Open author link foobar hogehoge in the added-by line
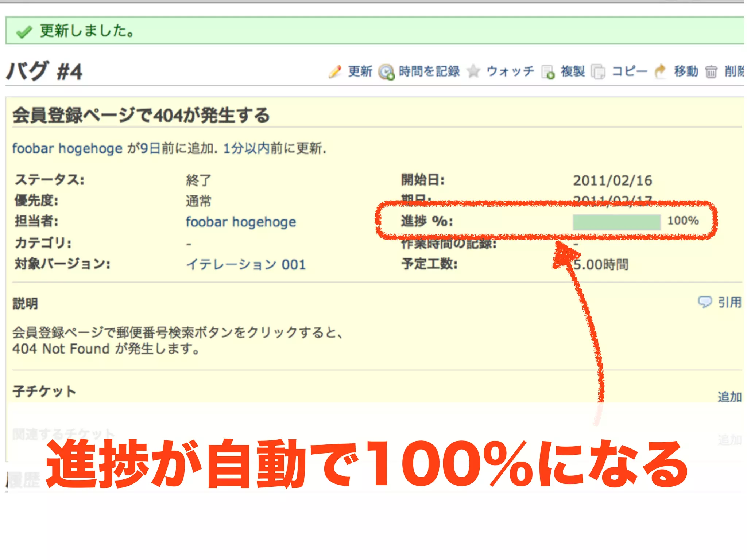The width and height of the screenshot is (747, 560). point(67,149)
